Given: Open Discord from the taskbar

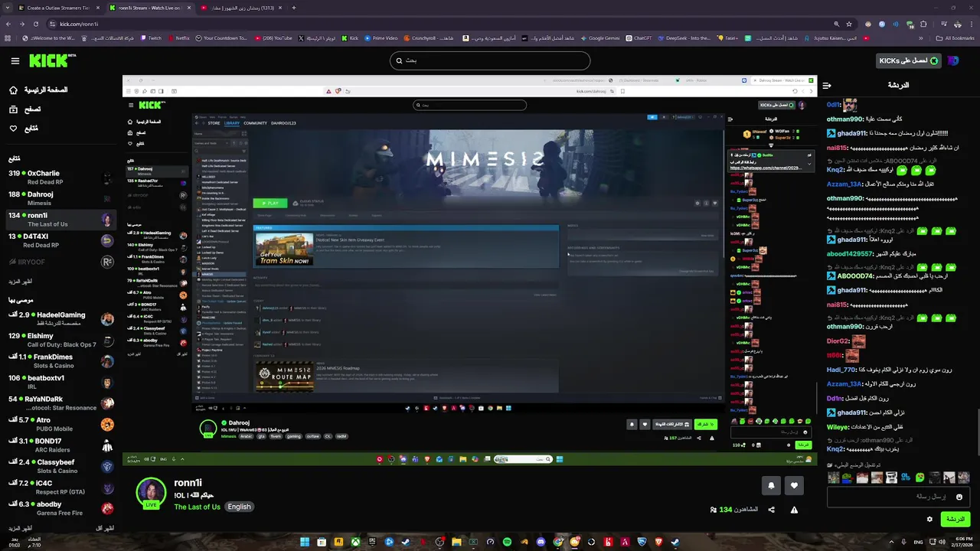Looking at the screenshot, I should 541,542.
